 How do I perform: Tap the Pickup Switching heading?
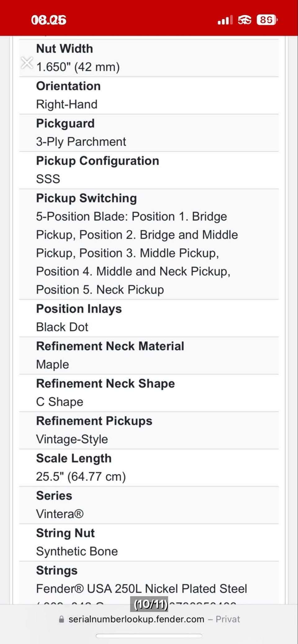tap(86, 198)
